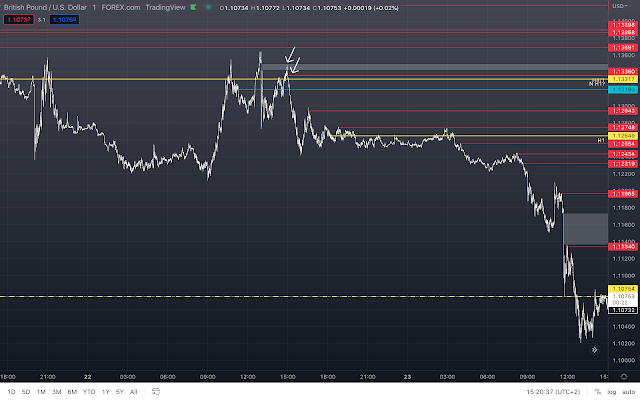
Task: Select the 6M time range
Action: pos(72,391)
